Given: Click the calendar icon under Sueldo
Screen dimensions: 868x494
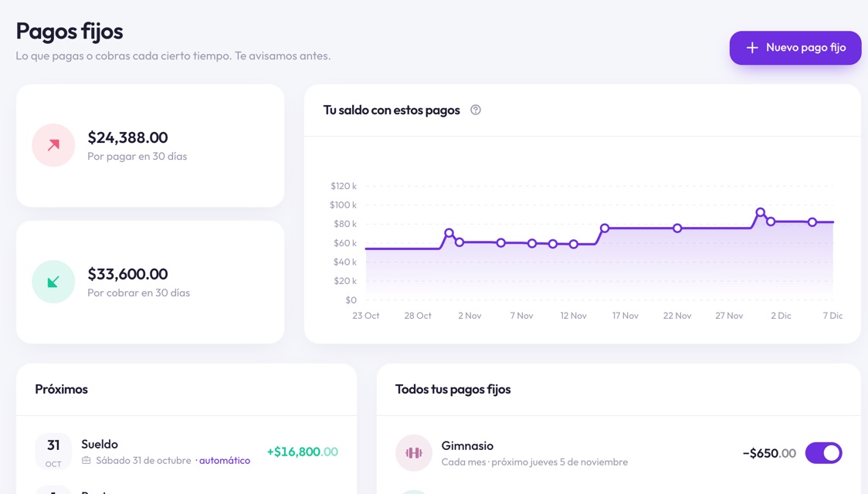Looking at the screenshot, I should point(86,460).
